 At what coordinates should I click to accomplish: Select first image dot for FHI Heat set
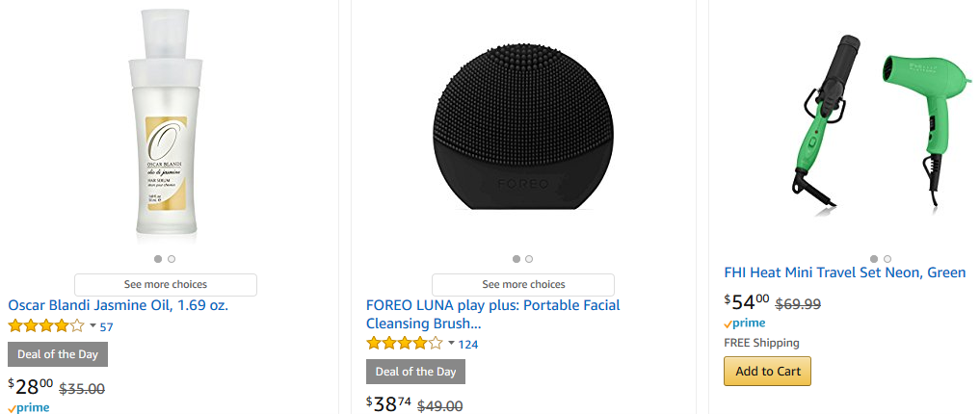[x=874, y=259]
